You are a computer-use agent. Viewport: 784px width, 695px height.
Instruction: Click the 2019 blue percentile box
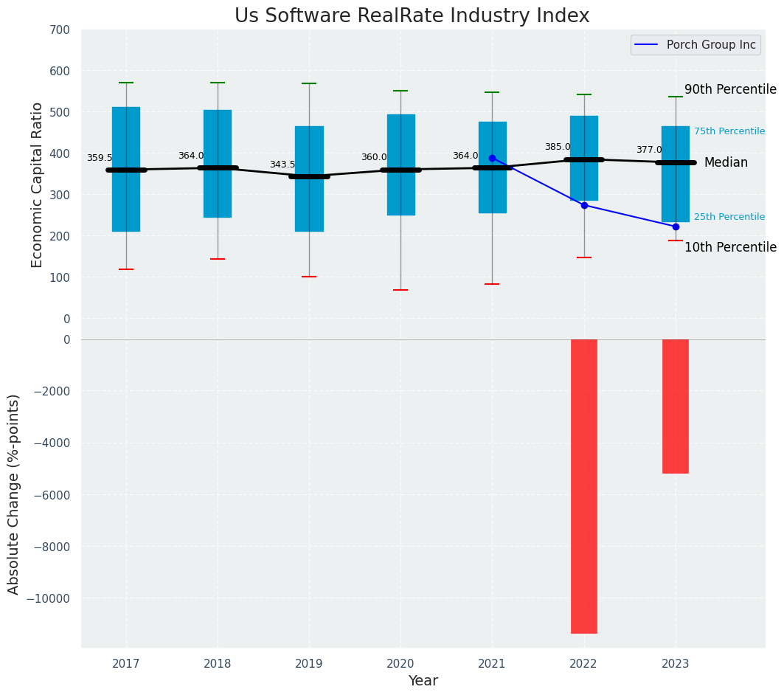click(309, 179)
